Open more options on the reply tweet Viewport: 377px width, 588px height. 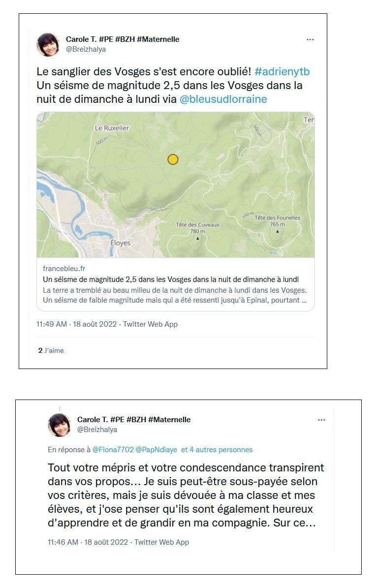(321, 420)
